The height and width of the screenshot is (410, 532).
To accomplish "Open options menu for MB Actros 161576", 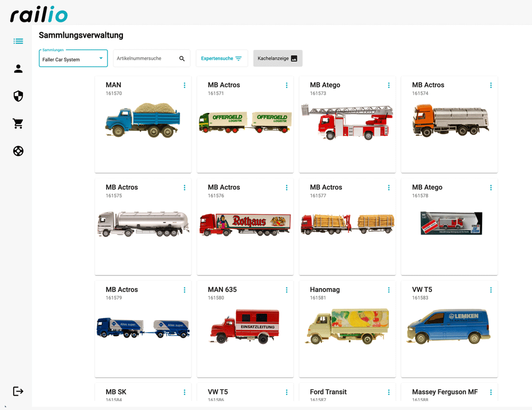I will [x=287, y=187].
